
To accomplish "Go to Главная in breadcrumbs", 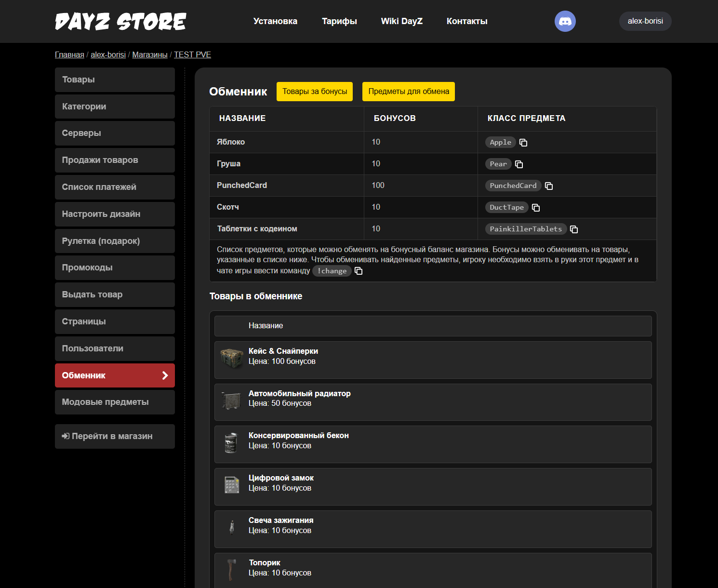I will pos(69,54).
